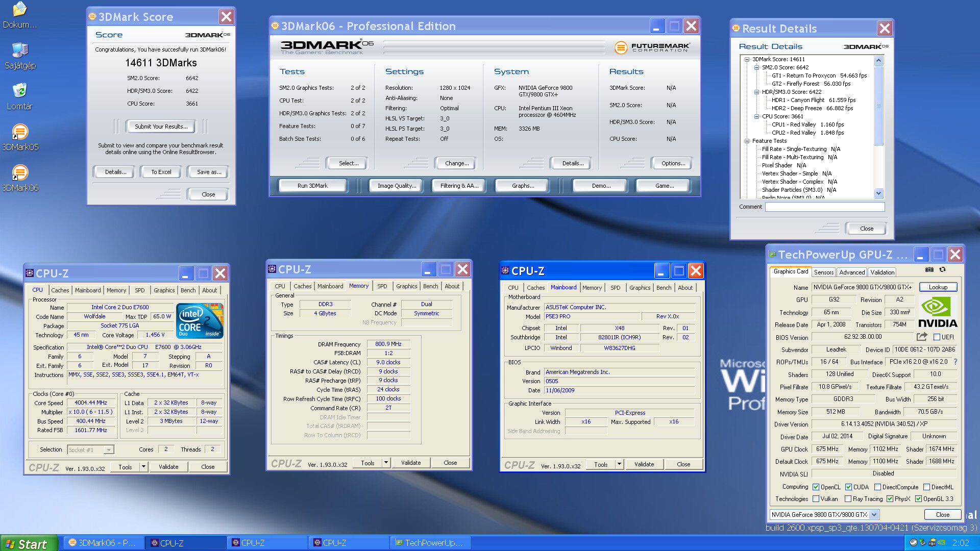Open the Dokum... folder desktop icon
Screen dimensions: 980x551
19,14
